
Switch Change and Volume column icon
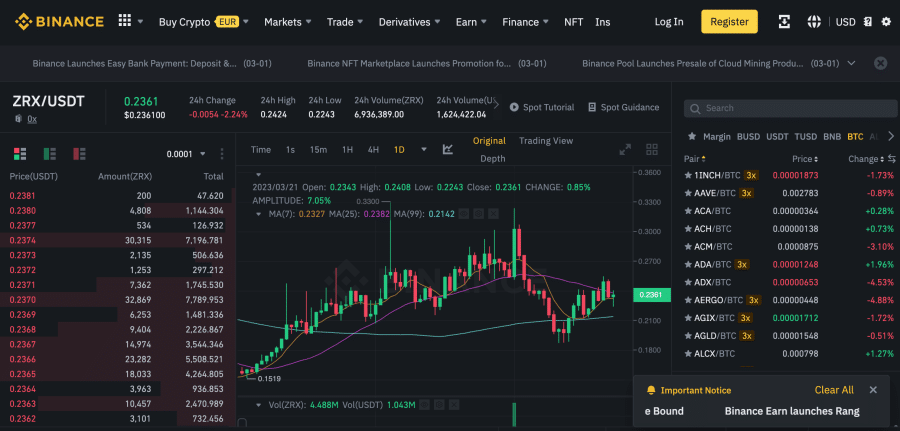[891, 158]
